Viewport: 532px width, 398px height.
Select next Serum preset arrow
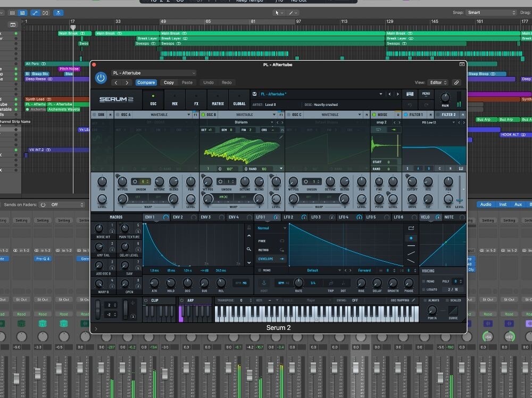click(x=397, y=94)
